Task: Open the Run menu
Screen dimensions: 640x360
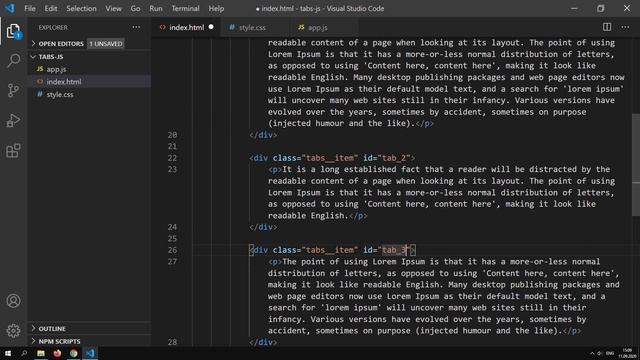Action: [x=156, y=8]
